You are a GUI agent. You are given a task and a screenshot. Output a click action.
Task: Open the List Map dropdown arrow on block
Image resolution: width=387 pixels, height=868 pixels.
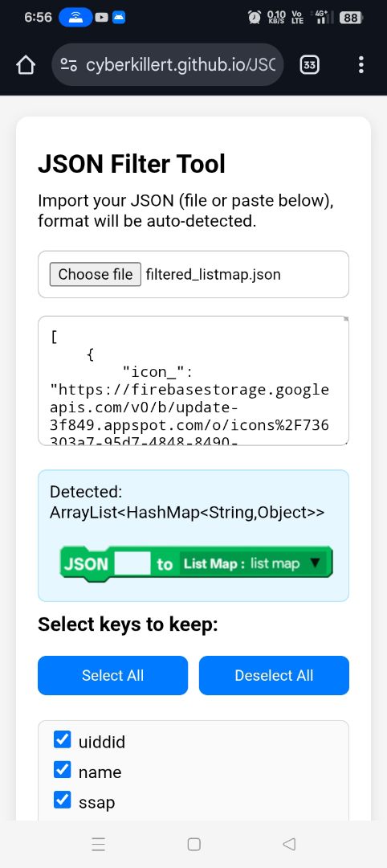click(315, 563)
